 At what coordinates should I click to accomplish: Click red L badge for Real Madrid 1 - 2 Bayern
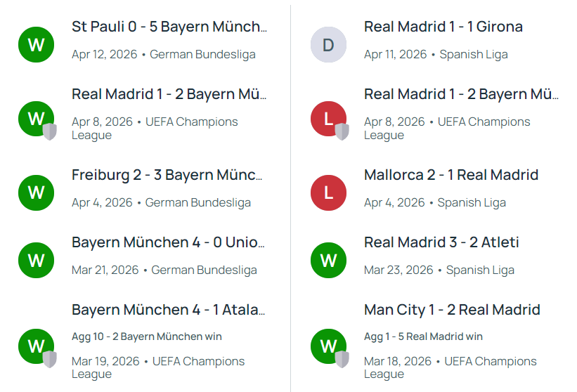point(328,119)
